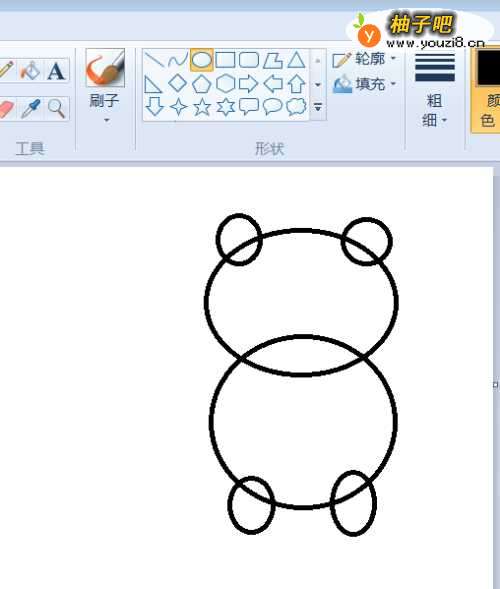Choose the pentagon shape
The height and width of the screenshot is (589, 500).
point(202,83)
